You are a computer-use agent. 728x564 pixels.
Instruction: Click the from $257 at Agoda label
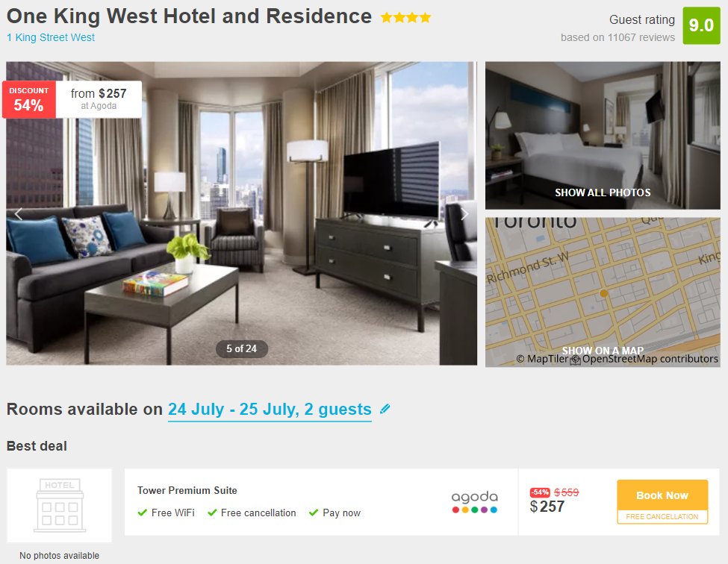(99, 99)
